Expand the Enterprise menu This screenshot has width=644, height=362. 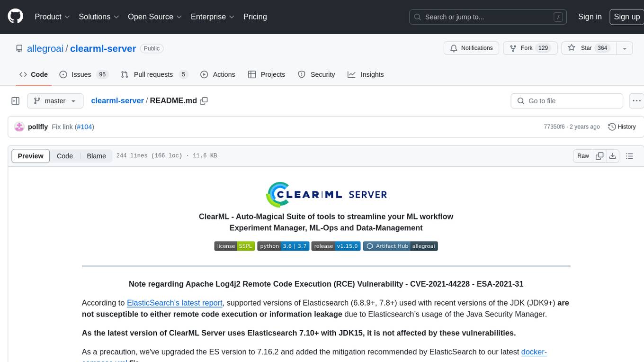point(213,17)
